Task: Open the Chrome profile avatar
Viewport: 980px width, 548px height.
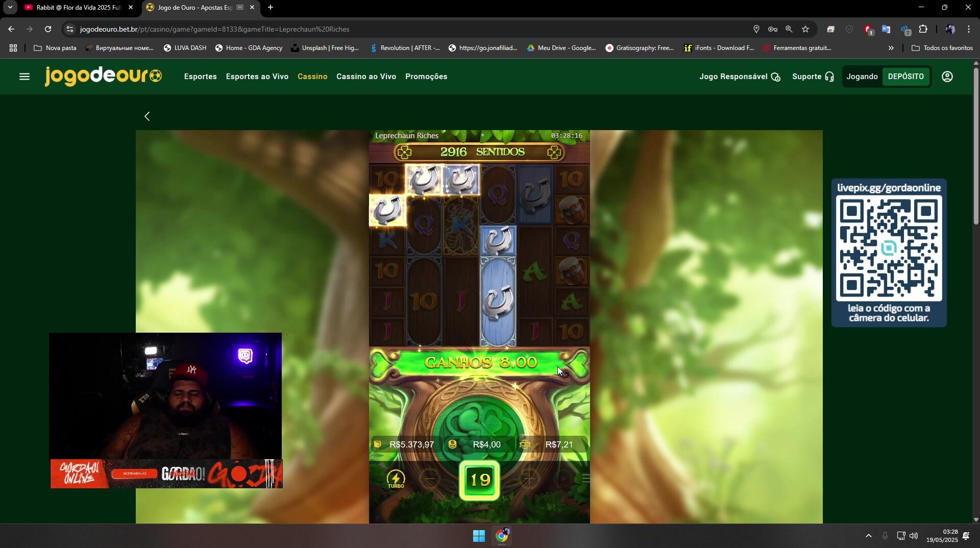Action: (950, 29)
